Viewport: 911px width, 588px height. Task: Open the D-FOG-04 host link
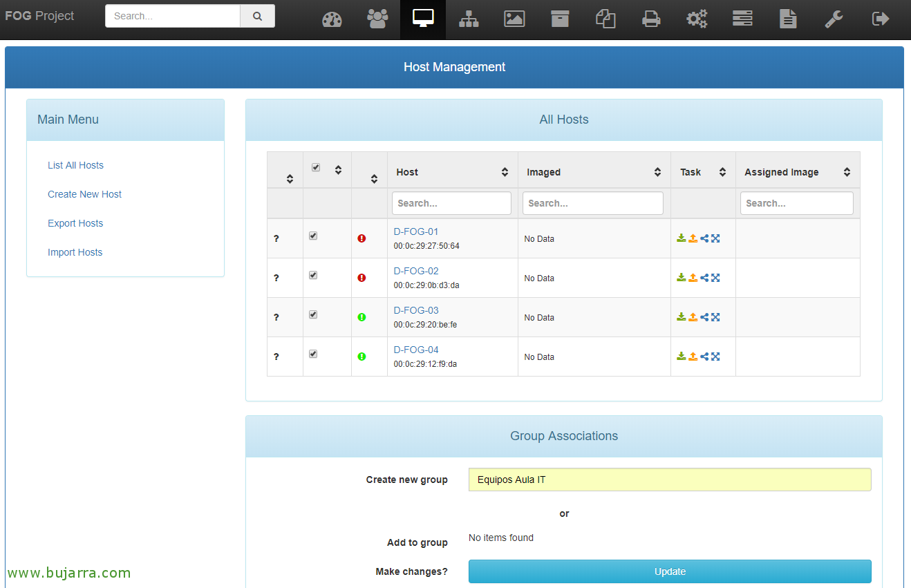[x=416, y=350]
